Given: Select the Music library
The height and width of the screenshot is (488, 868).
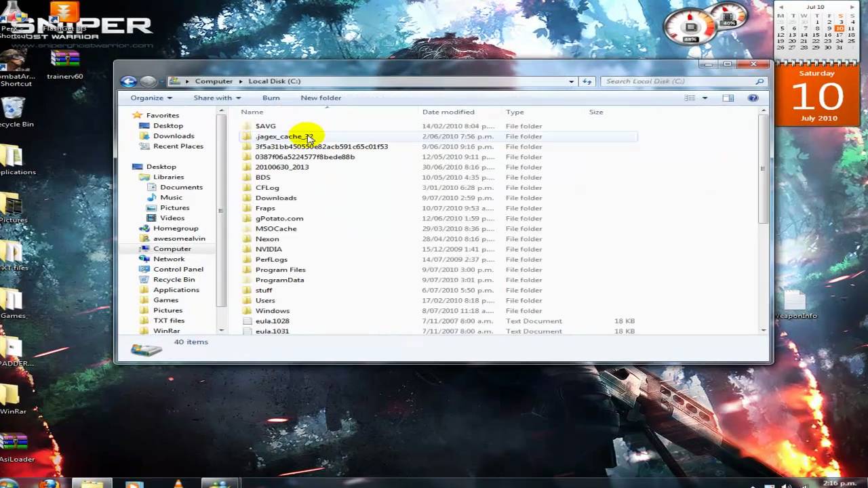Looking at the screenshot, I should (171, 197).
